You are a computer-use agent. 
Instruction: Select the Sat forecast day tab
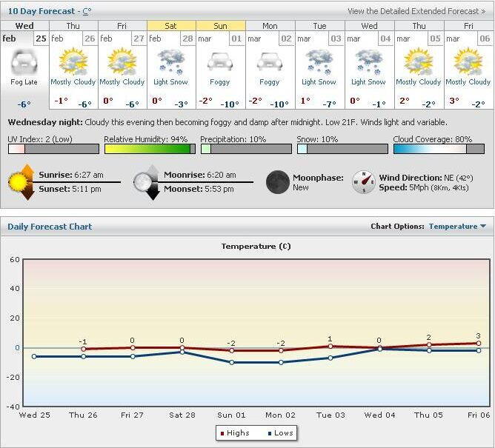point(171,26)
